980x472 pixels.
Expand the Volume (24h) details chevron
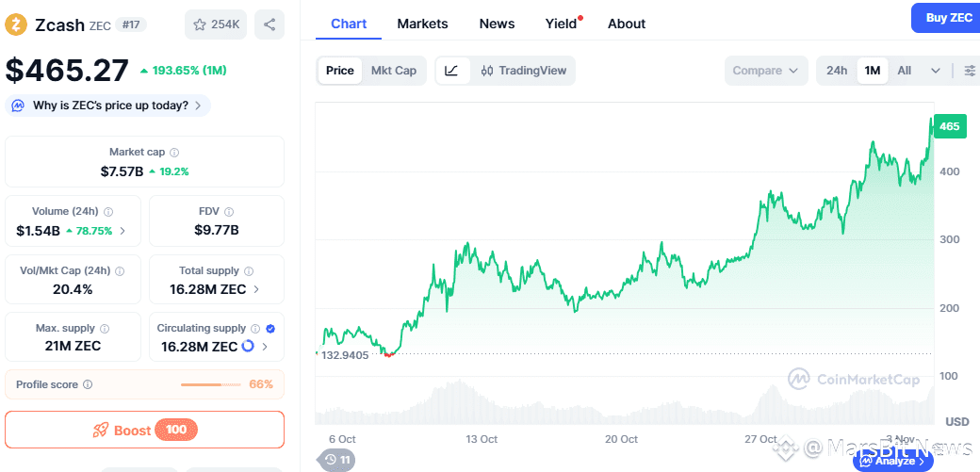pyautogui.click(x=122, y=231)
